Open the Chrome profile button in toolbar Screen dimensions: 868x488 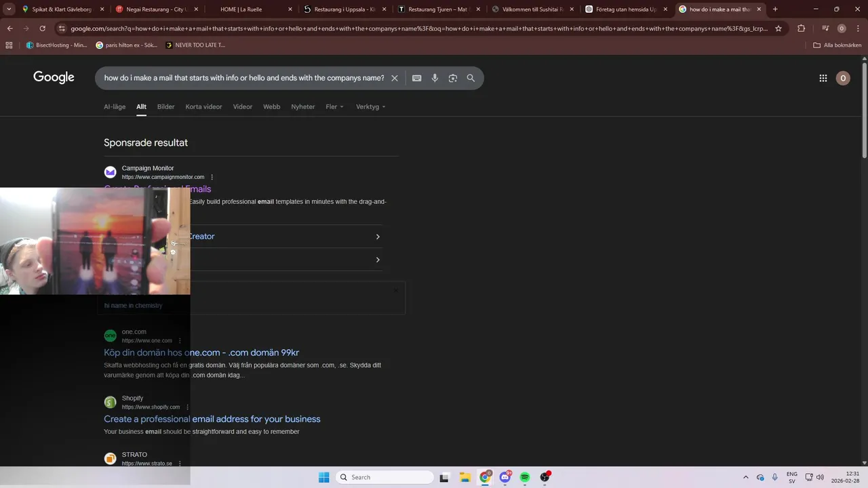point(842,28)
